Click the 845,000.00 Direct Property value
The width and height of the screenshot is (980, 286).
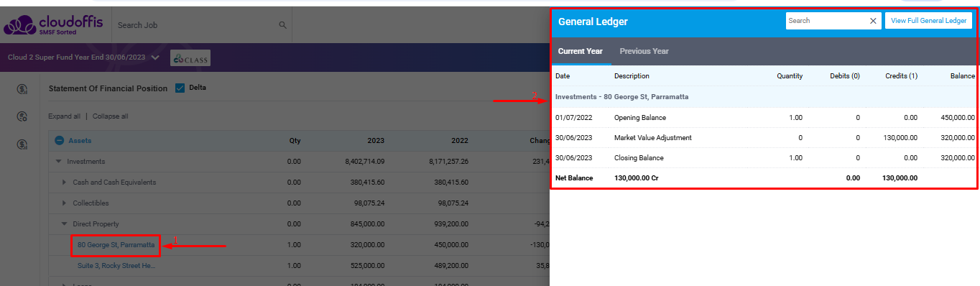click(368, 224)
